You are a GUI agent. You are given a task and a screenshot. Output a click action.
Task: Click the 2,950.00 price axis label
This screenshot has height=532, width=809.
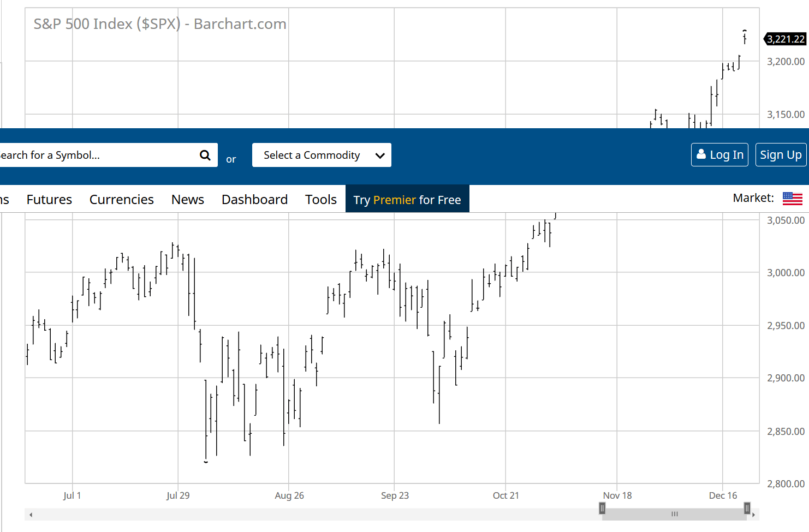point(786,326)
